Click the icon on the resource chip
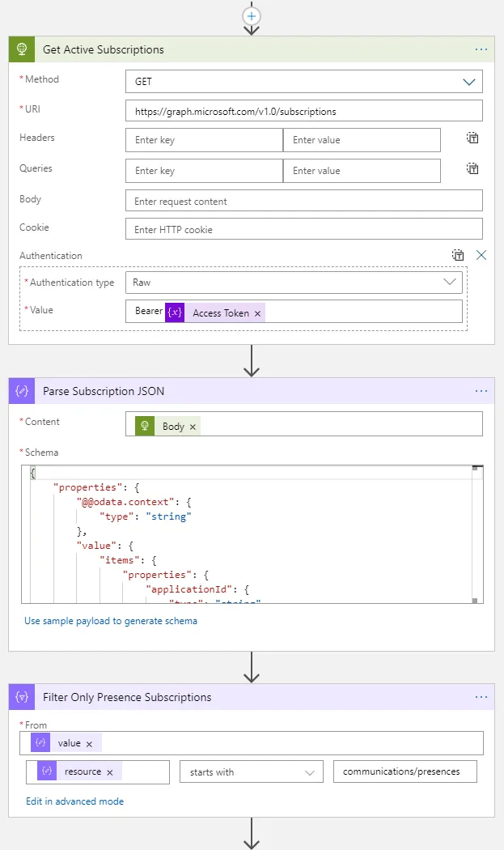504x850 pixels. (47, 771)
